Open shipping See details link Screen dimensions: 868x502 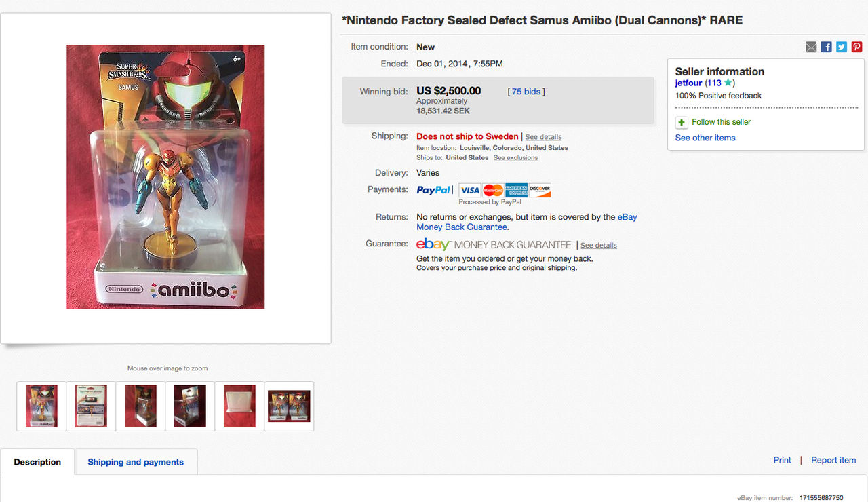pos(543,137)
